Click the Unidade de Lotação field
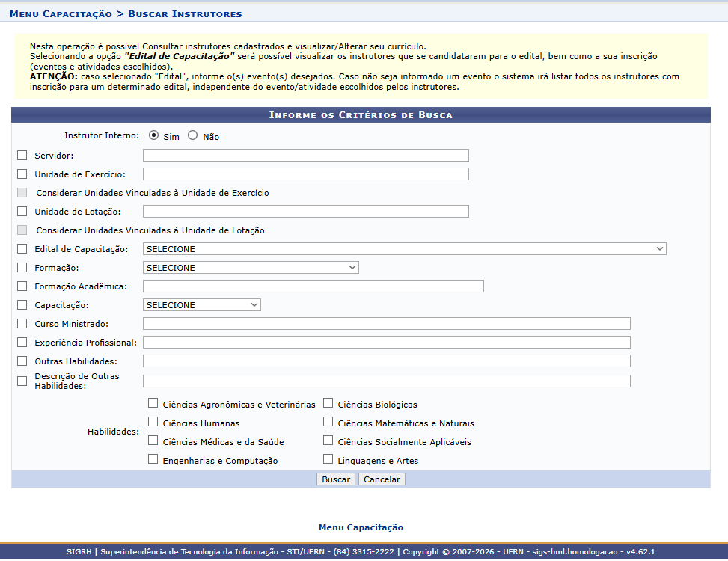This screenshot has width=728, height=561. [305, 211]
